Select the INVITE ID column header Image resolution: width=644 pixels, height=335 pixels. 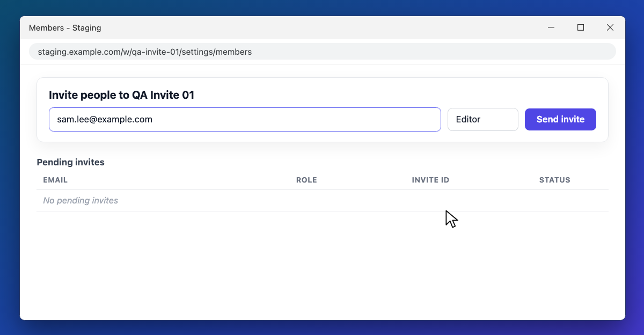tap(430, 180)
